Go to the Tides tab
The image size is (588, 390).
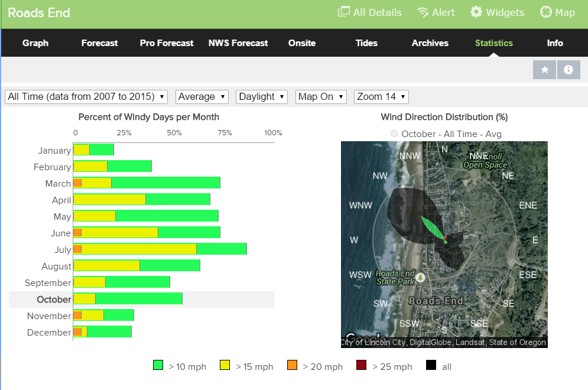click(366, 43)
